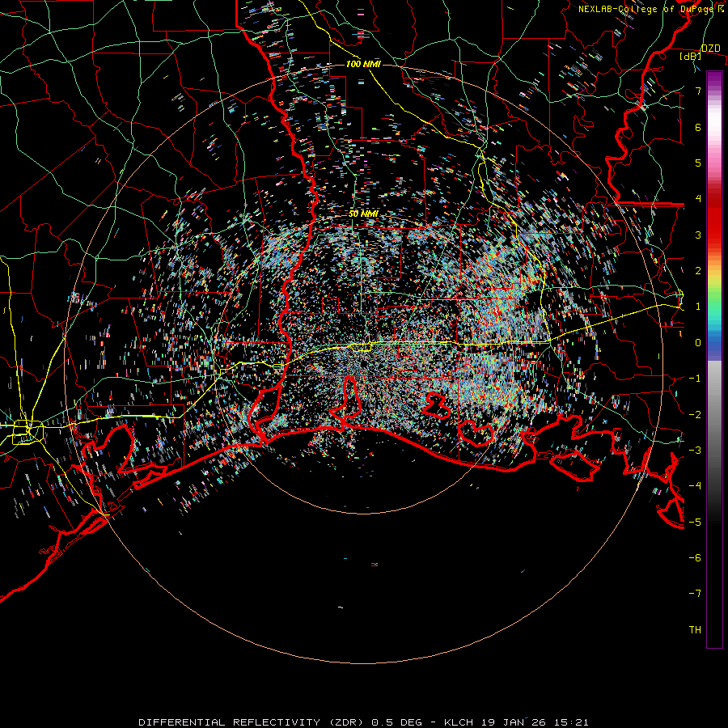Select the -3 value on the color scale
Screen dimensions: 728x728
tap(695, 451)
